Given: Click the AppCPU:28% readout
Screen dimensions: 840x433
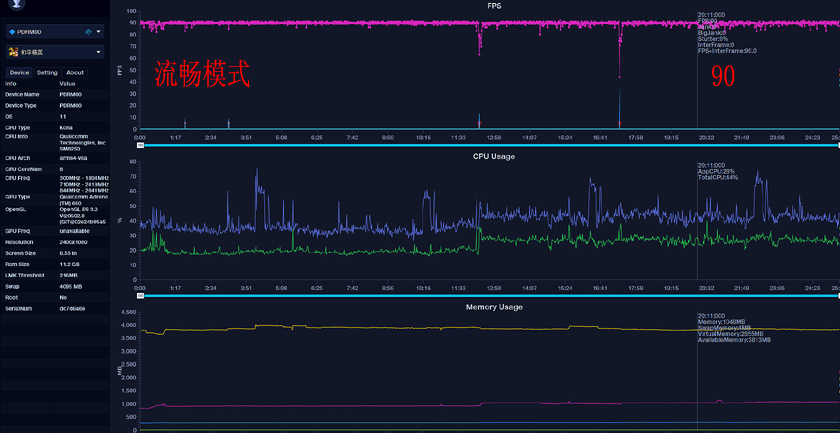Looking at the screenshot, I should 716,171.
